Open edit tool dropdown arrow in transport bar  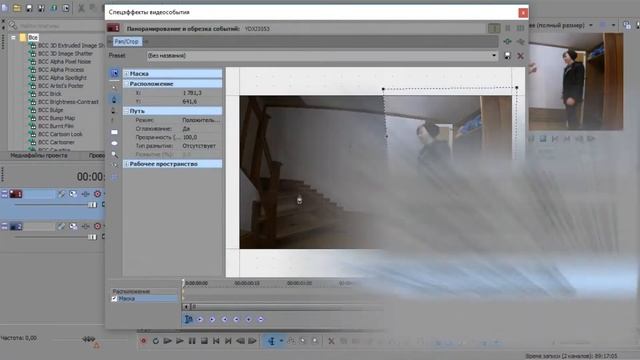(281, 341)
